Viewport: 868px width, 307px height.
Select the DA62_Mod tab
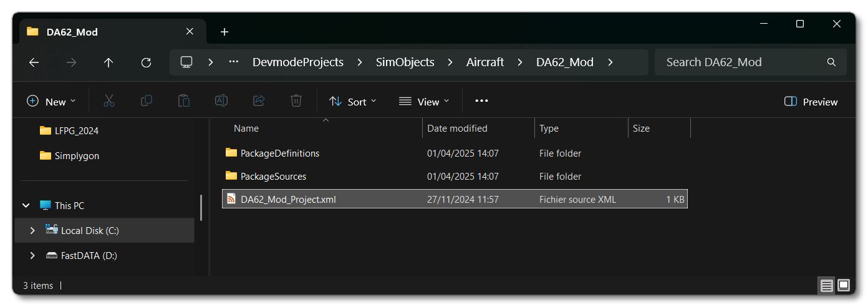(x=111, y=32)
